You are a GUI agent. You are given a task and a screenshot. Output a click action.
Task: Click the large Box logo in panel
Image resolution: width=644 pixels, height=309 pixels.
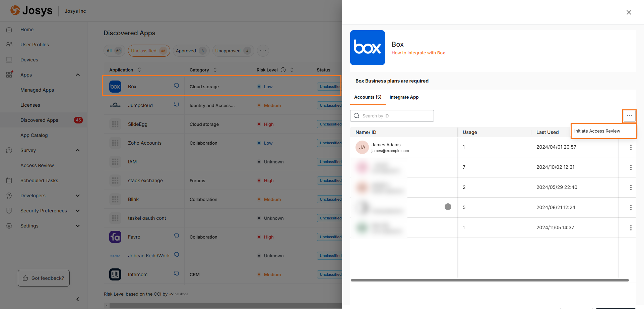tap(368, 48)
